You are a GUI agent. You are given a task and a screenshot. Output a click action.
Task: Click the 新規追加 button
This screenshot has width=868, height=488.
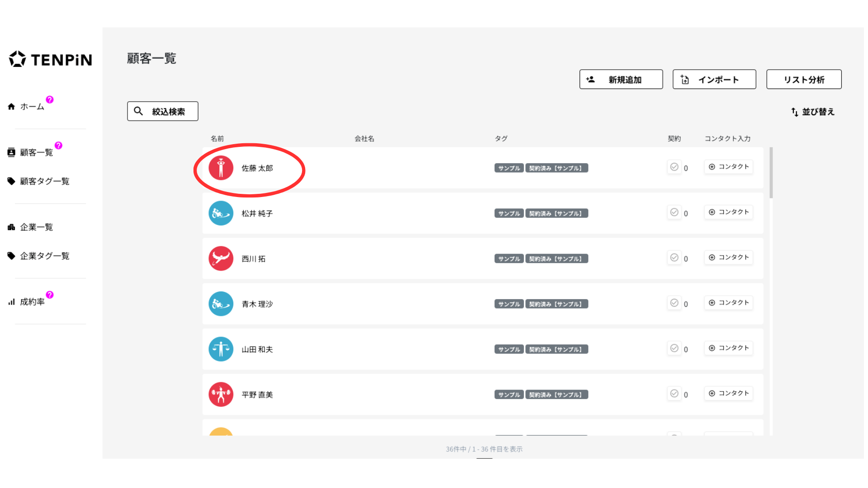621,80
